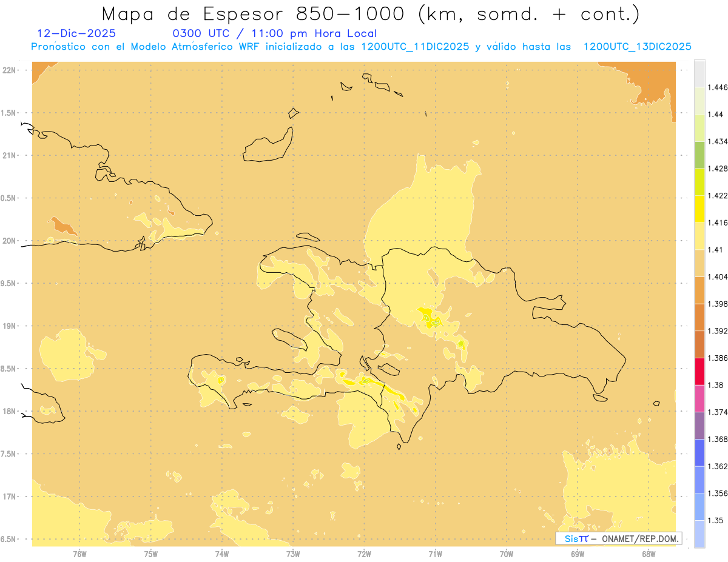Click the color bar value '1.362'

tap(718, 466)
